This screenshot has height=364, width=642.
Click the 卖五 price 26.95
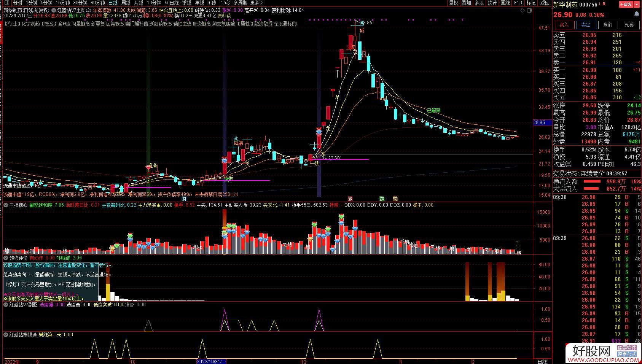point(589,35)
